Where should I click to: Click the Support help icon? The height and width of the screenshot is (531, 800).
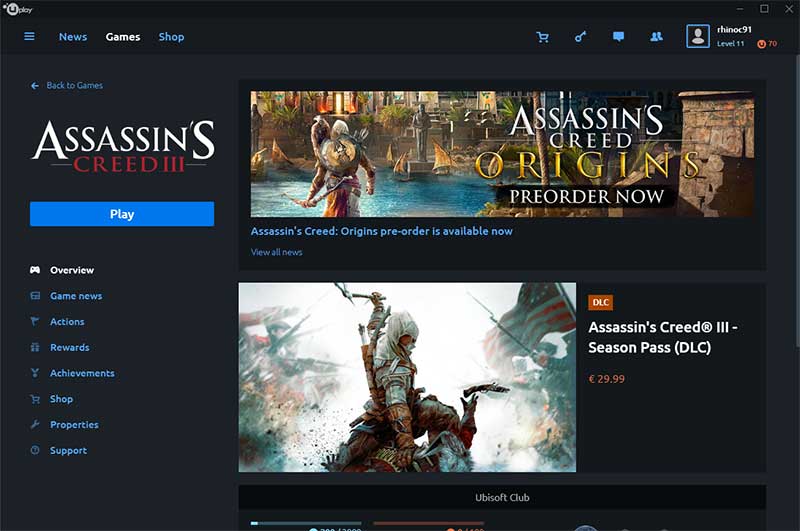(35, 450)
